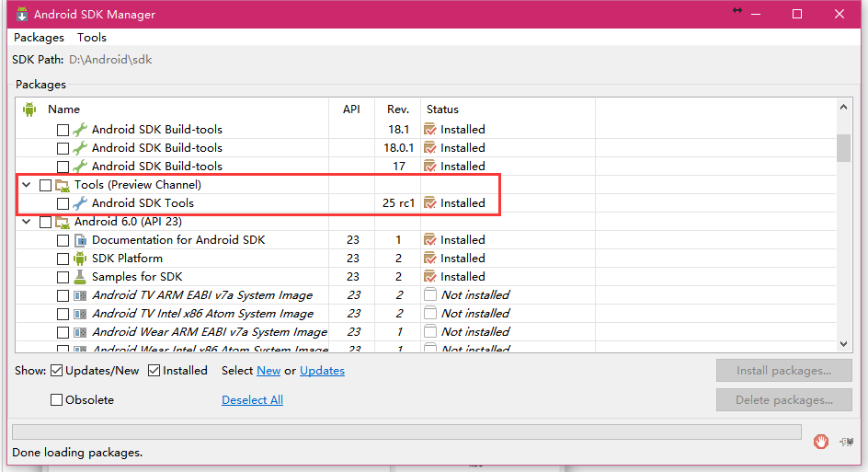Sort by the Status column header
This screenshot has height=472, width=868.
click(442, 109)
